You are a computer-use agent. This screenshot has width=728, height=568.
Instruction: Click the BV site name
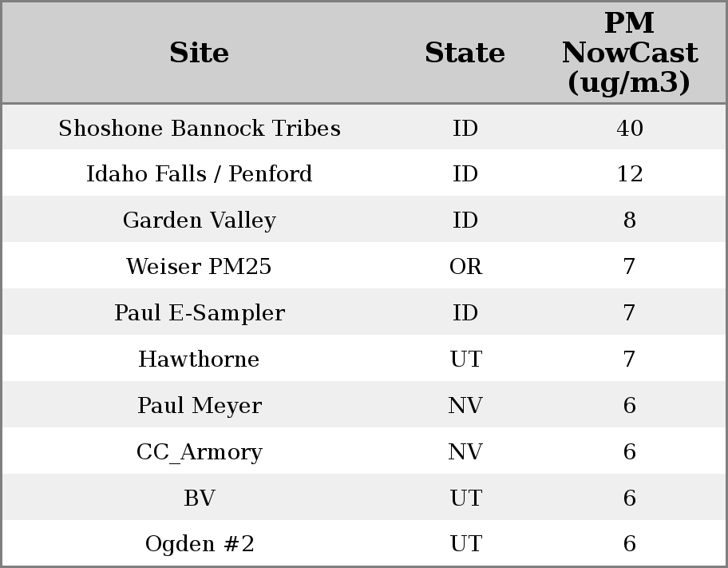[x=200, y=498]
